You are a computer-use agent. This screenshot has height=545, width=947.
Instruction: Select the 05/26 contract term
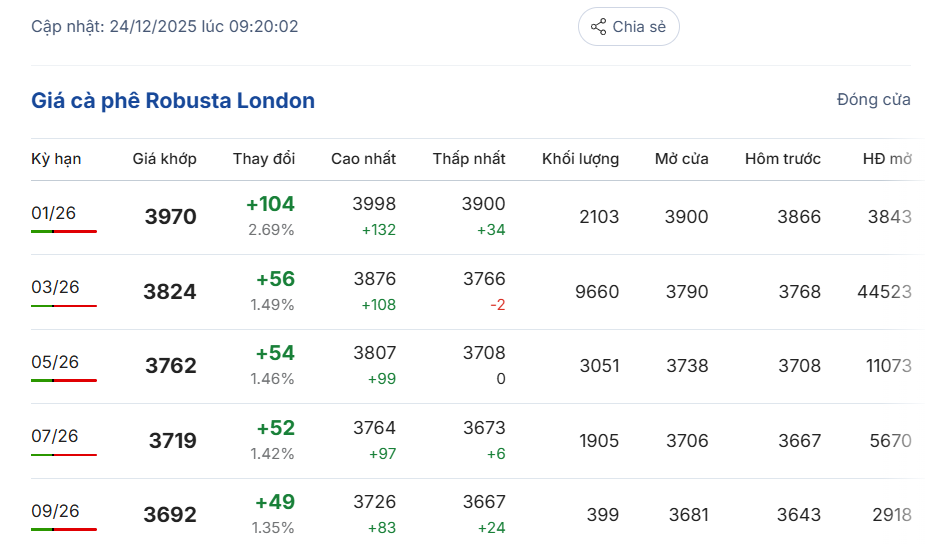click(x=55, y=362)
